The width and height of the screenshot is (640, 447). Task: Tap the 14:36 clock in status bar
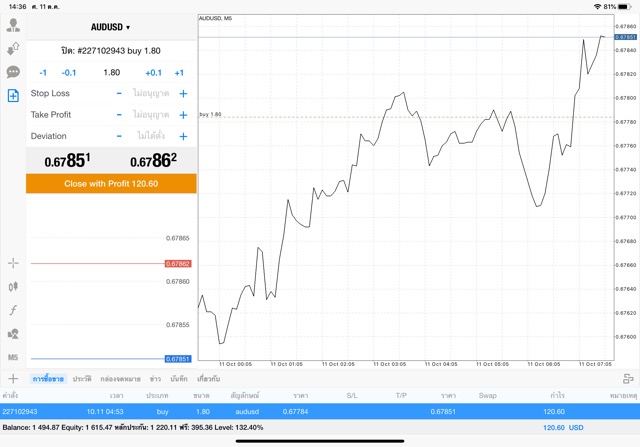(18, 7)
